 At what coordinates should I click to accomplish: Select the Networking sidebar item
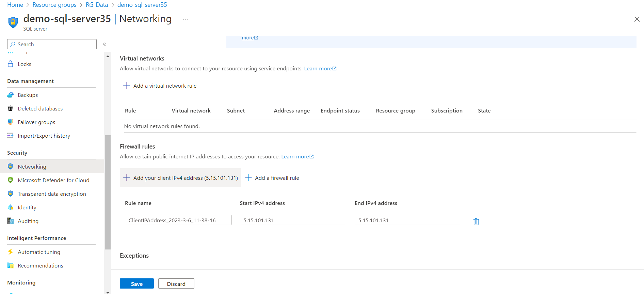32,167
